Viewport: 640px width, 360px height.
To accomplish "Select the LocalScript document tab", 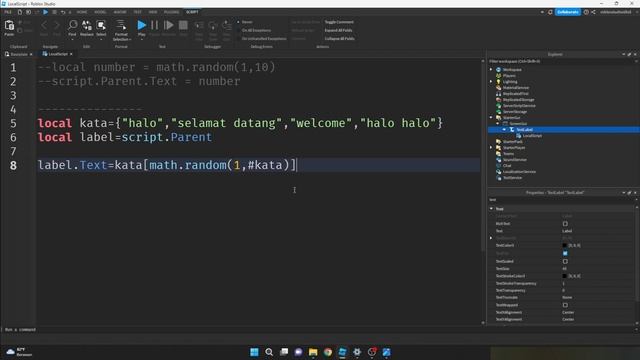I will [57, 54].
